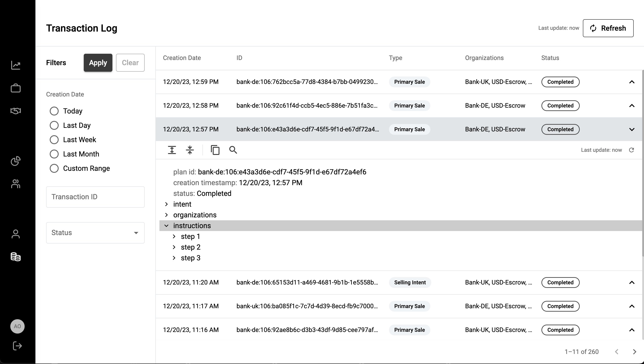The image size is (644, 364).
Task: Toggle the 11:16 AM transaction row chevron
Action: pos(632,330)
